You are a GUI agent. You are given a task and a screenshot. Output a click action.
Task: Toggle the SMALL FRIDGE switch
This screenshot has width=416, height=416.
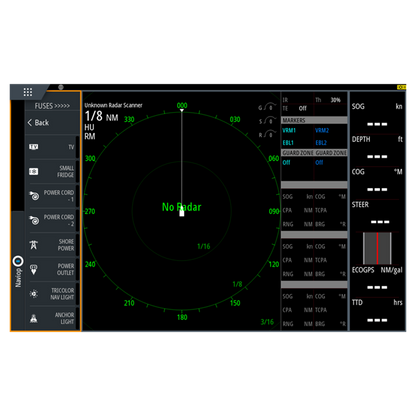tap(77, 172)
